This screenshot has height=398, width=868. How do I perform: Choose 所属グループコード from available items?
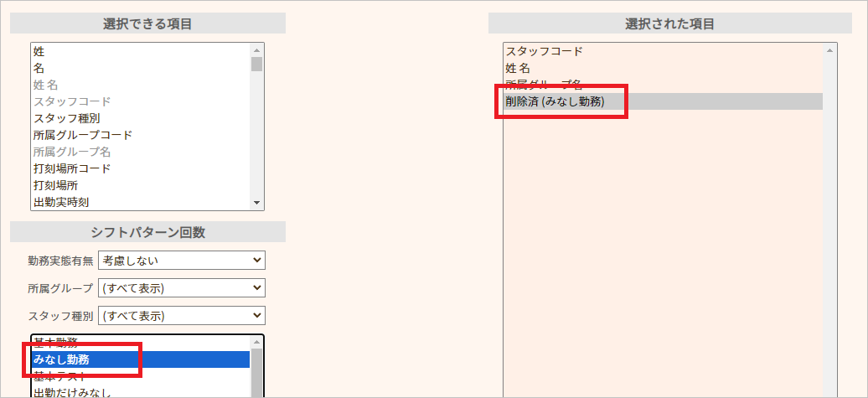[82, 135]
